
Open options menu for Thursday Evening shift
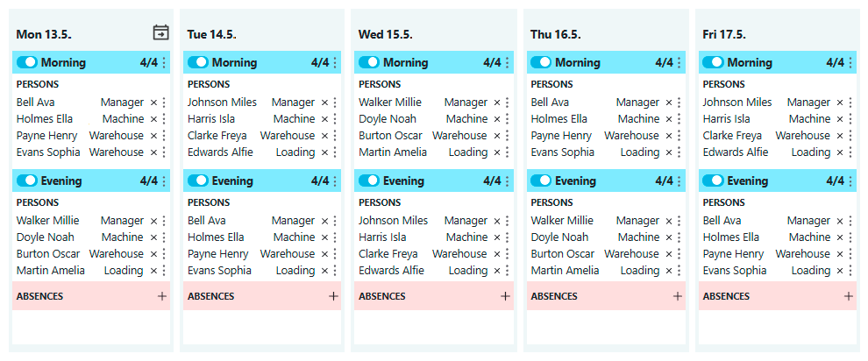coord(679,180)
